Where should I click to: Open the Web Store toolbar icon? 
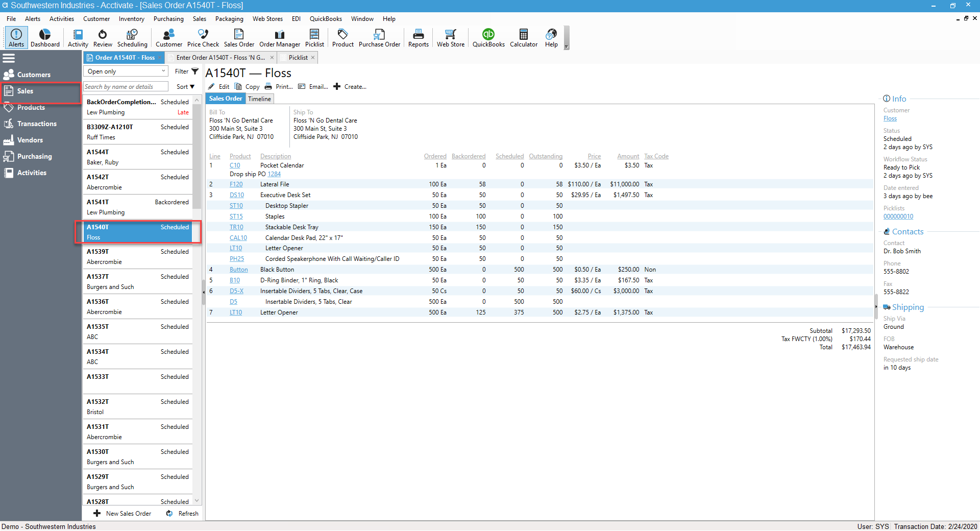click(x=451, y=38)
